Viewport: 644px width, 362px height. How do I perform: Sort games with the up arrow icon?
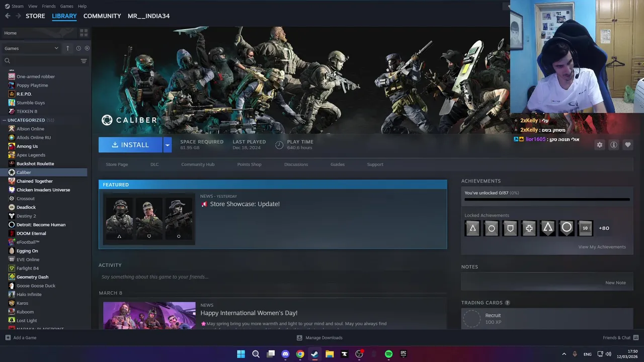point(68,48)
